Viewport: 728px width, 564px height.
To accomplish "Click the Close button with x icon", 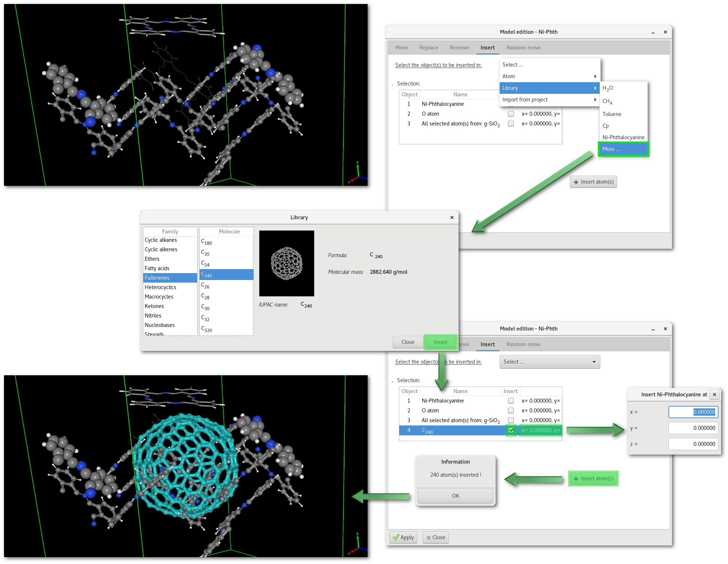I will tap(436, 537).
